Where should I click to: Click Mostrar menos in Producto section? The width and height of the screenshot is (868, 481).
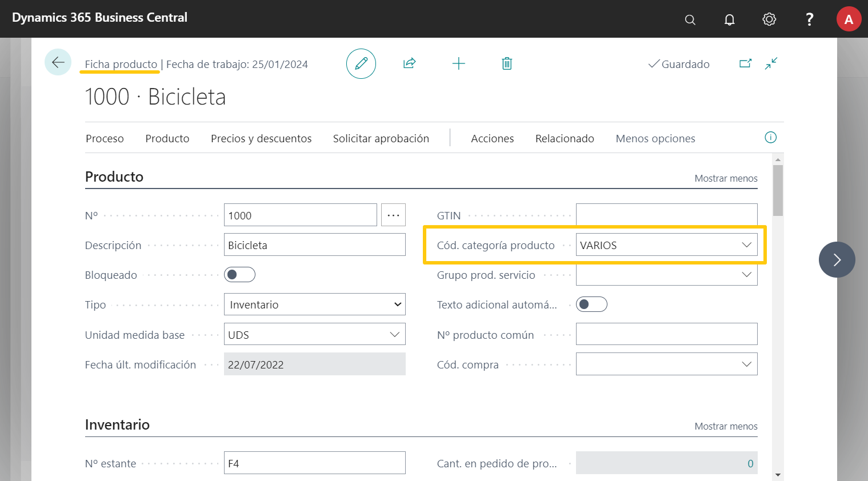click(x=726, y=178)
